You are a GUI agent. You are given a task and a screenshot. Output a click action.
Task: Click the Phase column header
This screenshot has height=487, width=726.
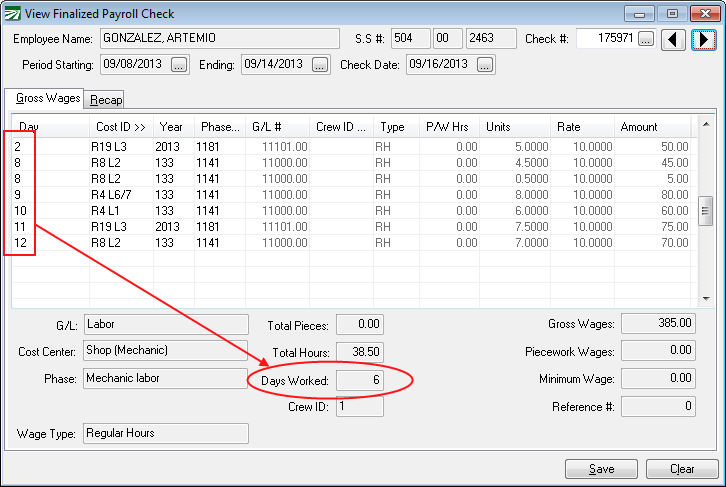tap(220, 127)
